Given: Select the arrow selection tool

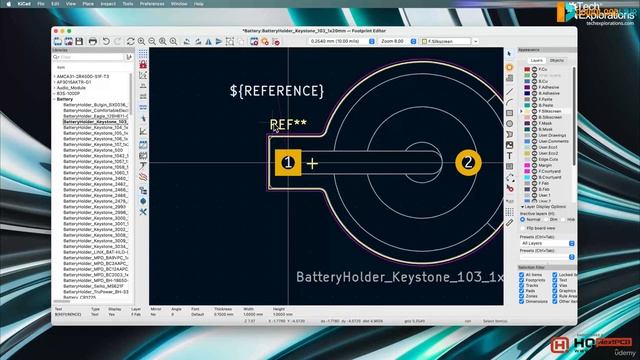Looking at the screenshot, I should pos(509,53).
